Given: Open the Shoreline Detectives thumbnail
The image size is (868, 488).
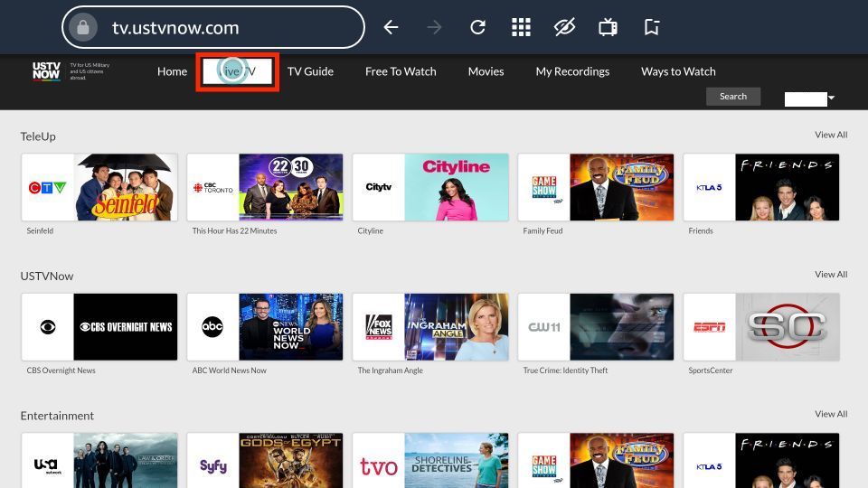Looking at the screenshot, I should 456,460.
